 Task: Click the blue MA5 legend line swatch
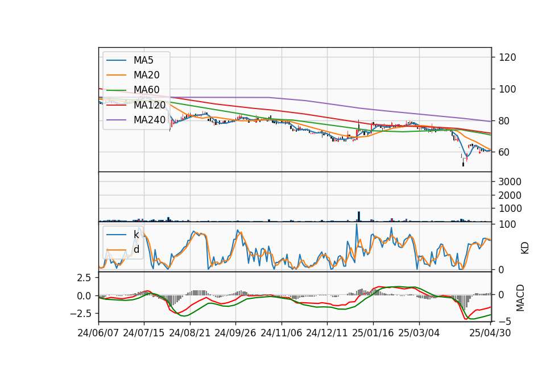[116, 60]
